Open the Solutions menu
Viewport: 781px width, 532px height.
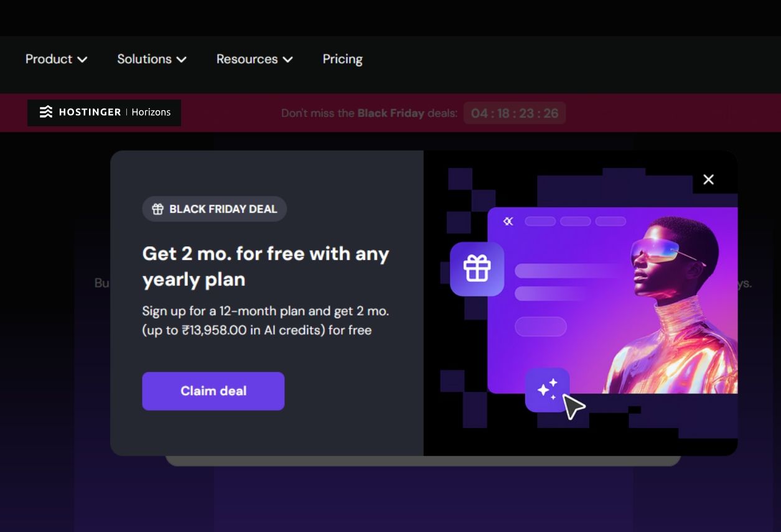pos(152,59)
